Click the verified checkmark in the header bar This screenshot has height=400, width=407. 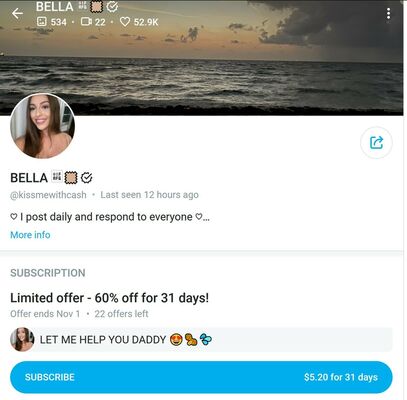click(112, 6)
